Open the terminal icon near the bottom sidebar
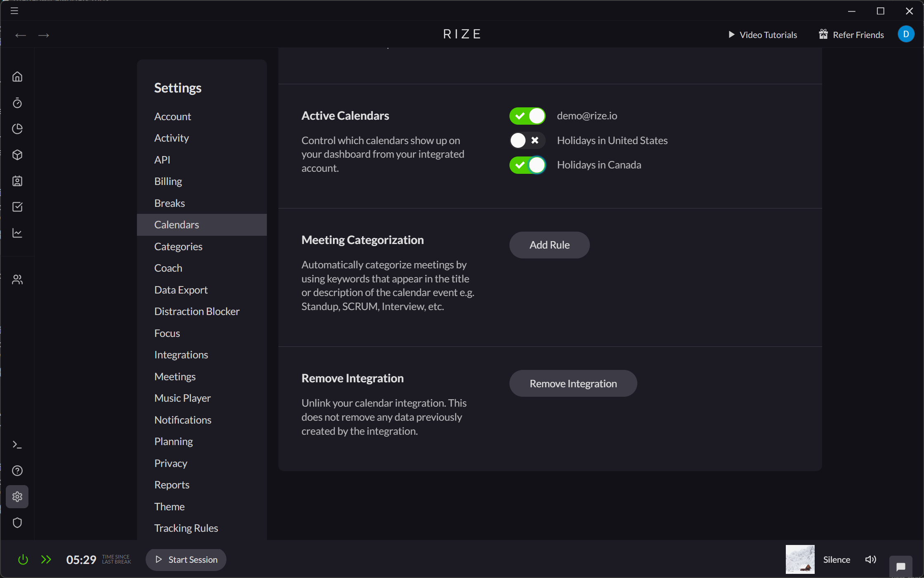This screenshot has width=924, height=578. (x=17, y=445)
